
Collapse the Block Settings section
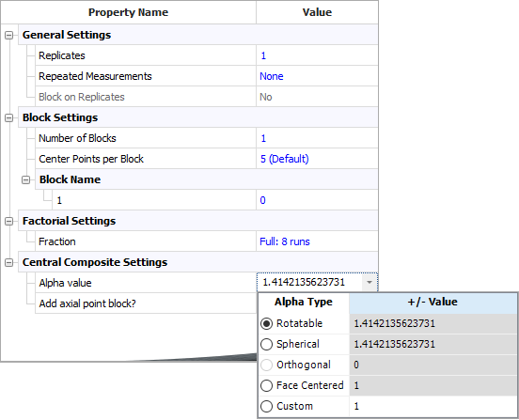point(9,117)
